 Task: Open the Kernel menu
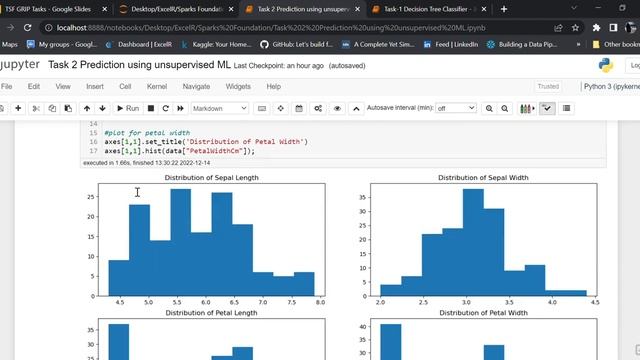click(157, 87)
